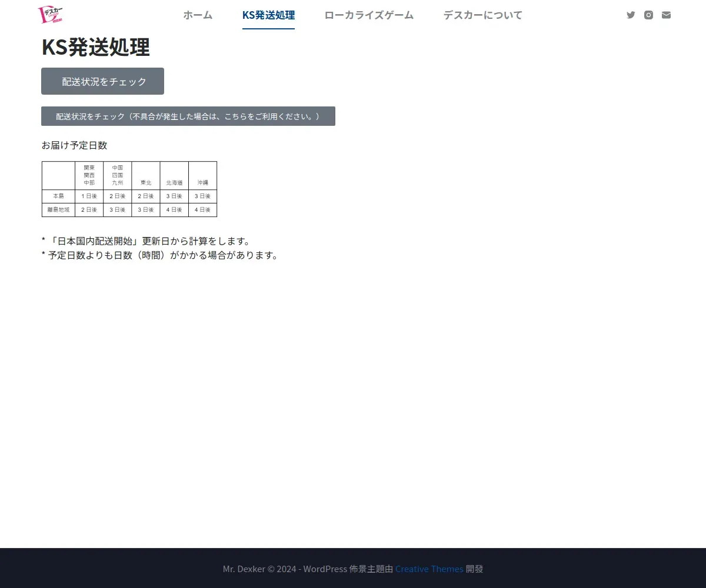
Task: Click the email envelope icon
Action: [x=666, y=15]
